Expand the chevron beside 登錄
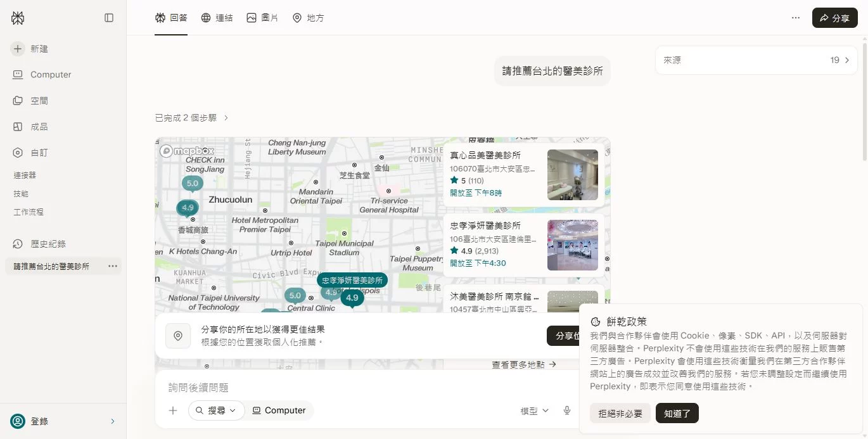The image size is (868, 439). tap(113, 421)
